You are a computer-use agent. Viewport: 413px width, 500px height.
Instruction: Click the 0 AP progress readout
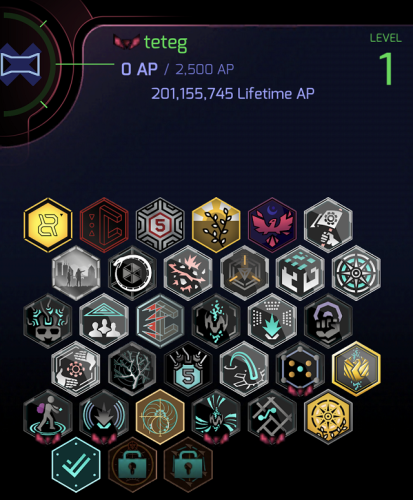click(x=139, y=69)
